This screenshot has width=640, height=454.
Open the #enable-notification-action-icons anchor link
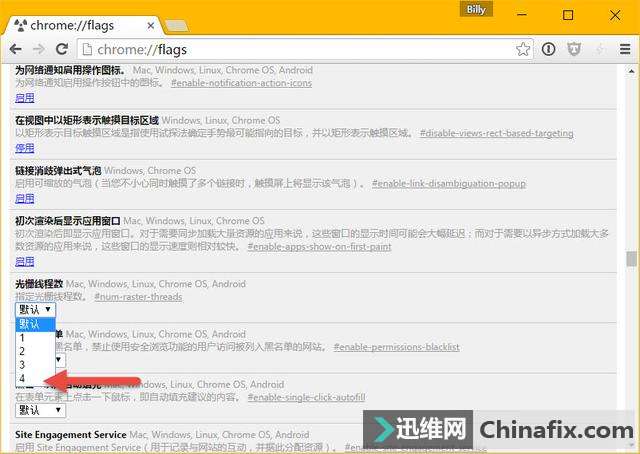coord(241,83)
